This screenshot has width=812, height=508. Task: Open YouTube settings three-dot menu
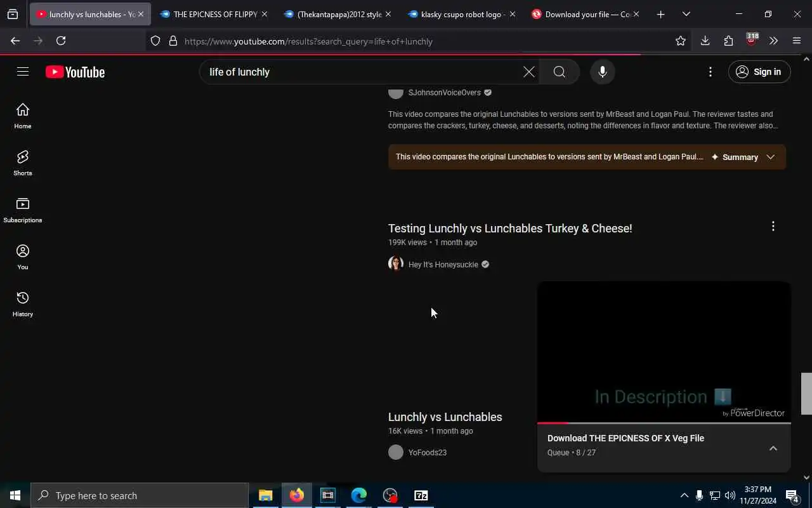(710, 72)
